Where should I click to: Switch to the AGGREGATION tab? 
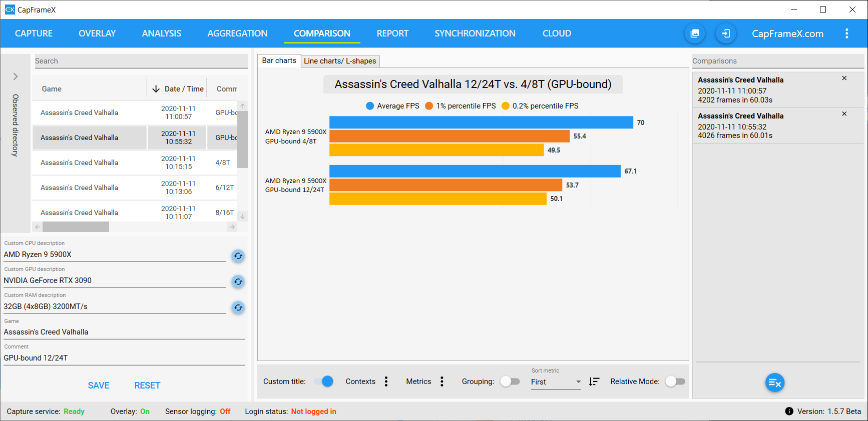tap(237, 33)
